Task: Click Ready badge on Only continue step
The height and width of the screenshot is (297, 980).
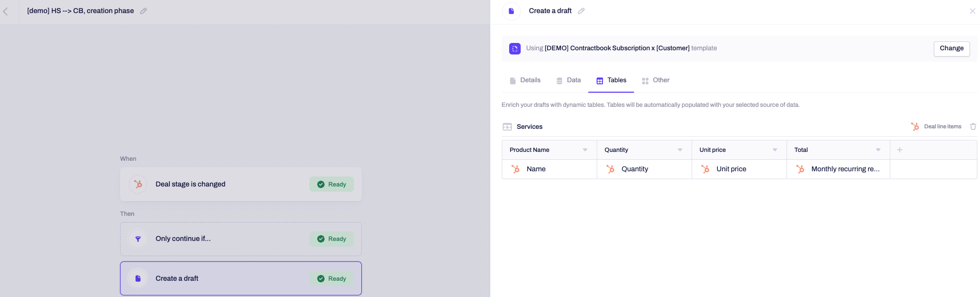Action: (331, 239)
